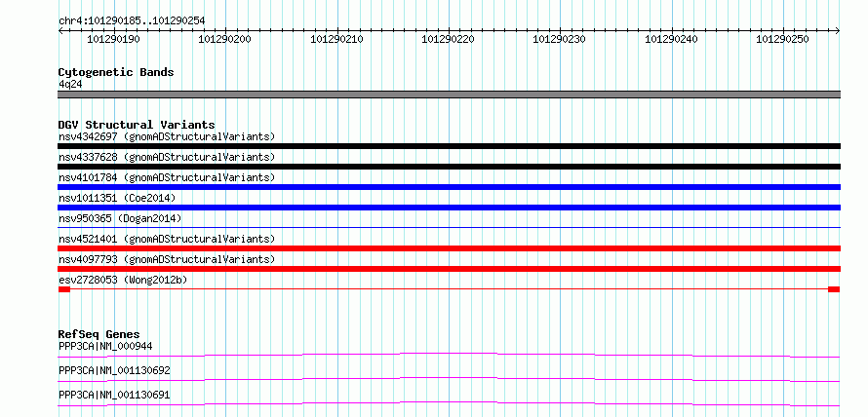Click ruler tick label 101290250
Screen dimensions: 868x417
(782, 39)
